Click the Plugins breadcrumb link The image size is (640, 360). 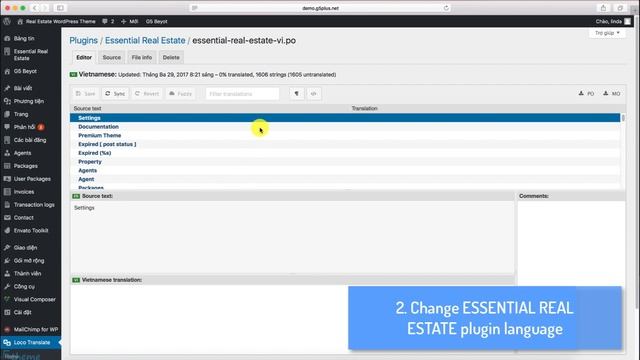pos(83,40)
